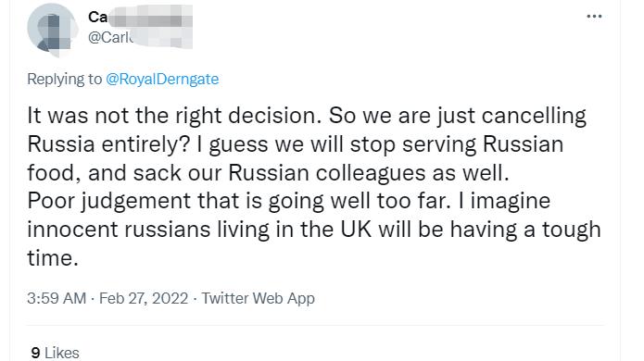Screen dimensions: 644x361
Task: Click the phrase 'innocent russians living in the UK'
Action: pos(199,230)
